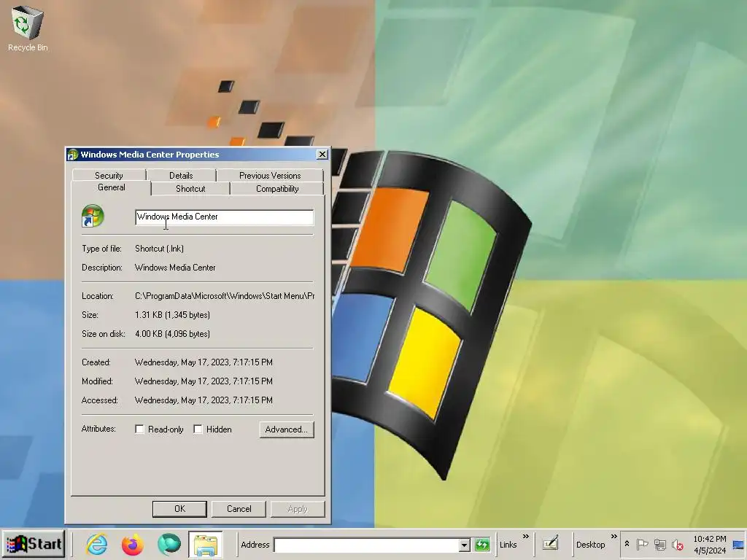Click the Properties dialog title bar icon

(72, 155)
